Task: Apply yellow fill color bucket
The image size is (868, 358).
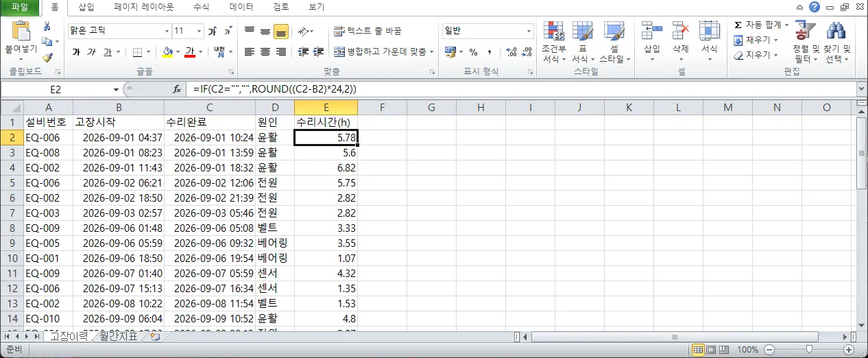Action: (x=167, y=52)
